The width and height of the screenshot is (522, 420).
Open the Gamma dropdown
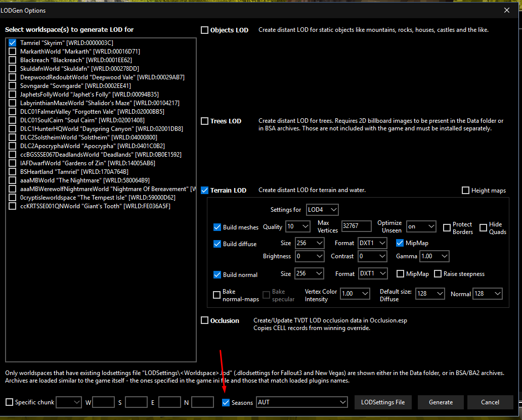[434, 256]
